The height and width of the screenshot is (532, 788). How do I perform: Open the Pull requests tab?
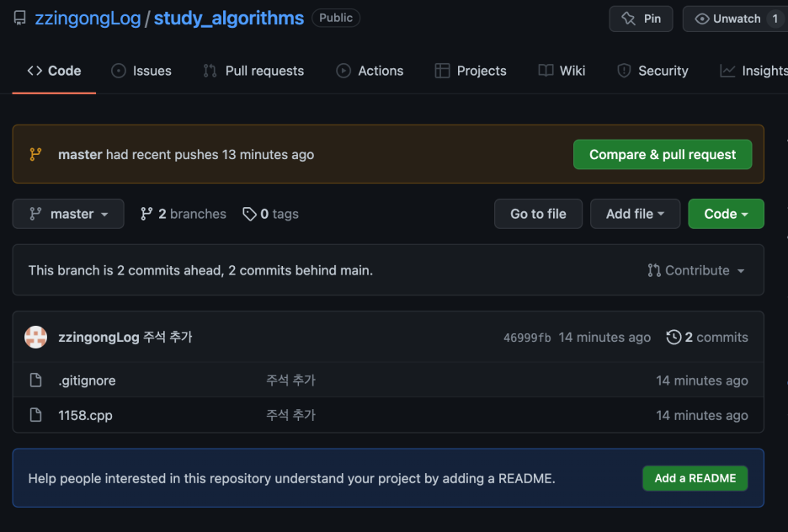tap(253, 71)
